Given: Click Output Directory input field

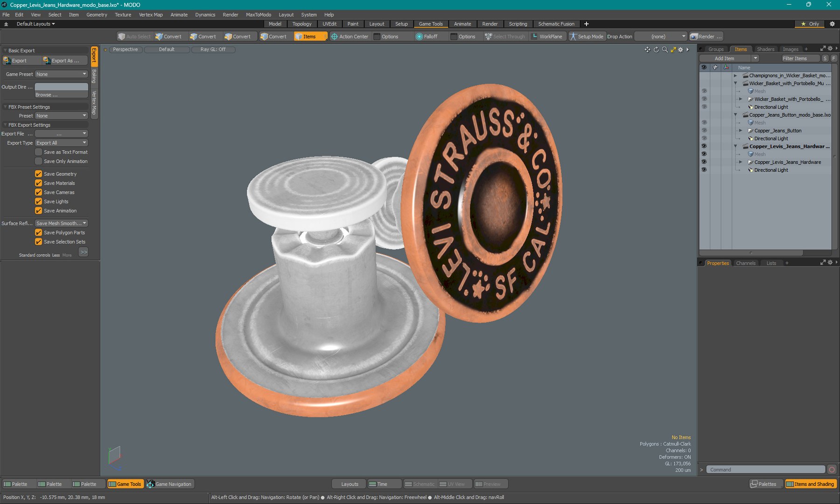Looking at the screenshot, I should 62,87.
